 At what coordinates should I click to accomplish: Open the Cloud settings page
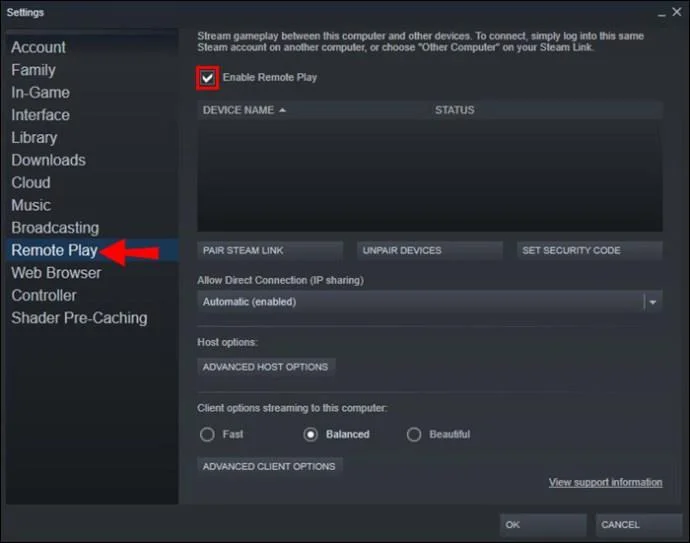(x=31, y=183)
